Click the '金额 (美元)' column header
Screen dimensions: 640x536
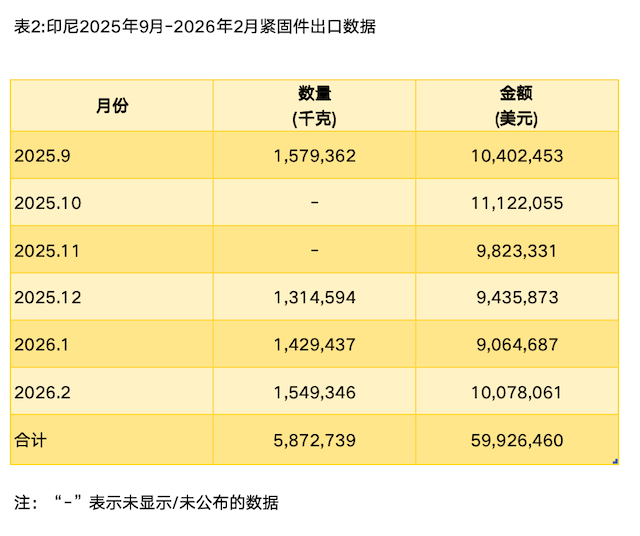[x=517, y=106]
